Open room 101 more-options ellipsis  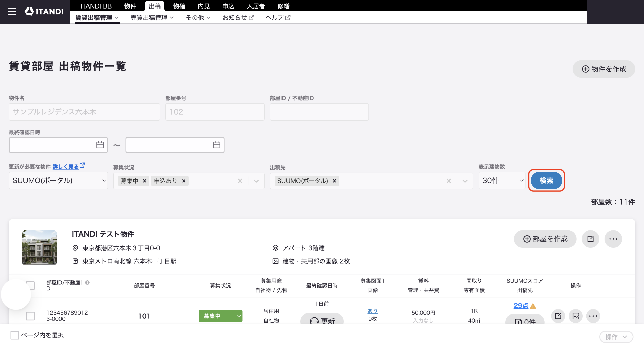point(593,316)
